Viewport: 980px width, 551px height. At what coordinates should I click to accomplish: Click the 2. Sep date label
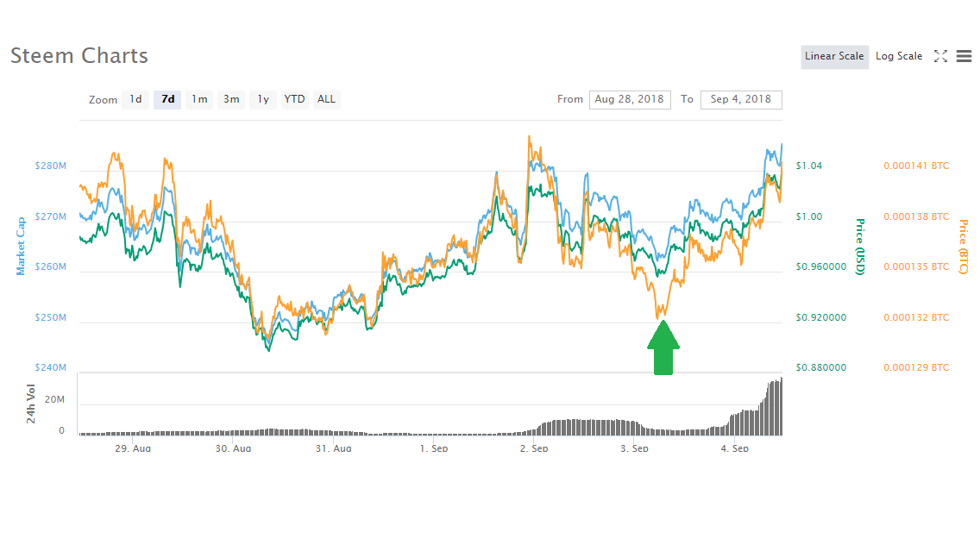coord(534,448)
